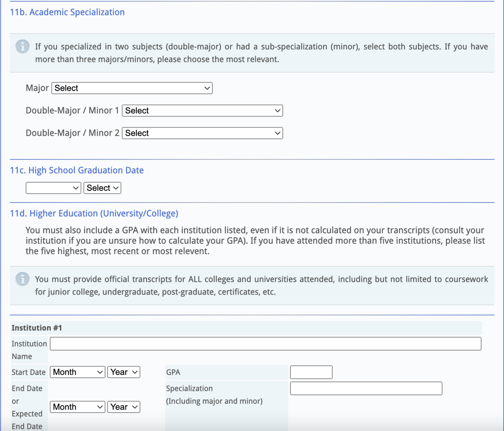Open the Double-Major / Minor 2 select list

[x=202, y=133]
